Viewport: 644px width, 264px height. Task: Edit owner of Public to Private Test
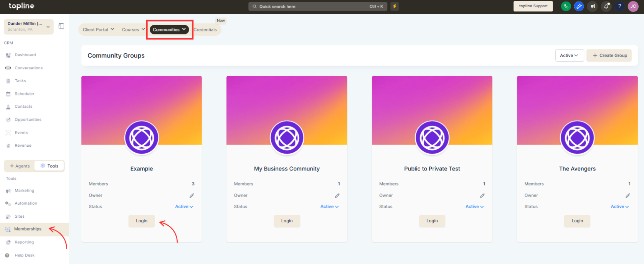(482, 195)
